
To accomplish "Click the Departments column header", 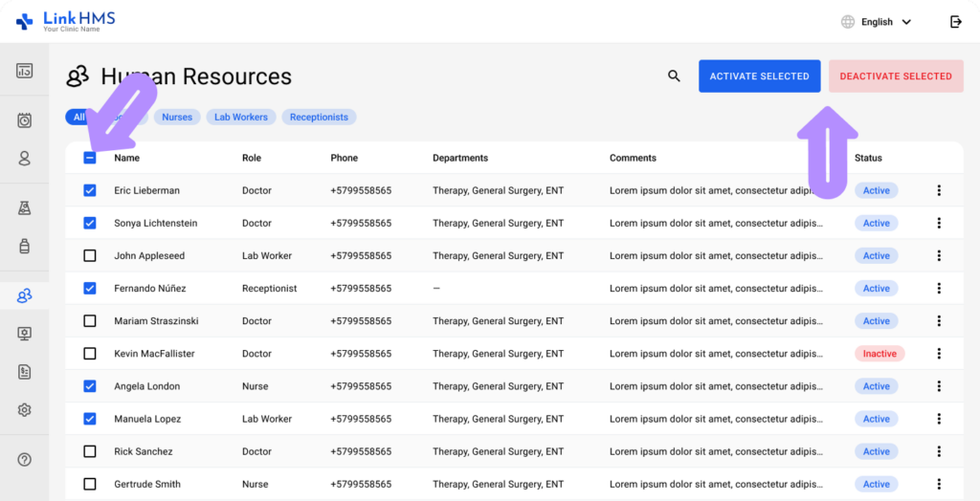I will (x=460, y=158).
